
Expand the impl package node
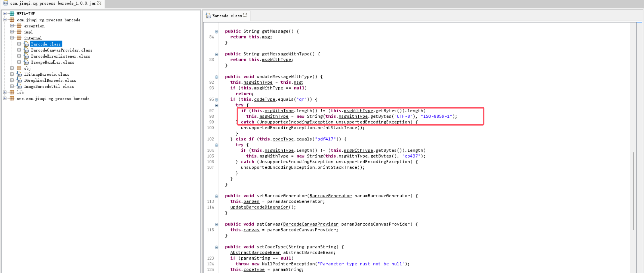12,32
